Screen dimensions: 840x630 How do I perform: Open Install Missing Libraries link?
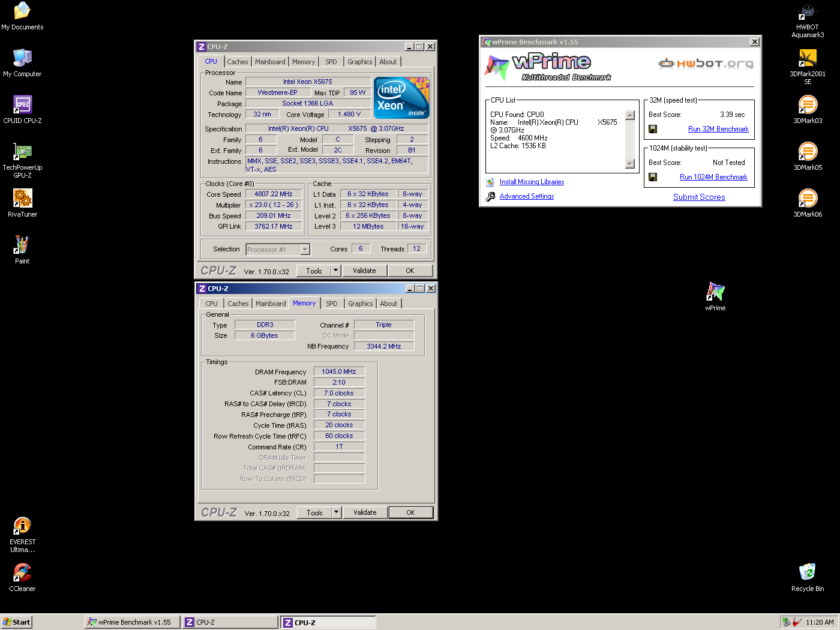(532, 182)
